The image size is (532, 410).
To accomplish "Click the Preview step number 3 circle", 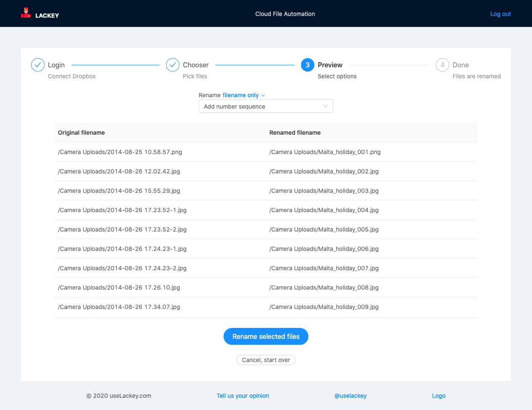I will (x=308, y=65).
